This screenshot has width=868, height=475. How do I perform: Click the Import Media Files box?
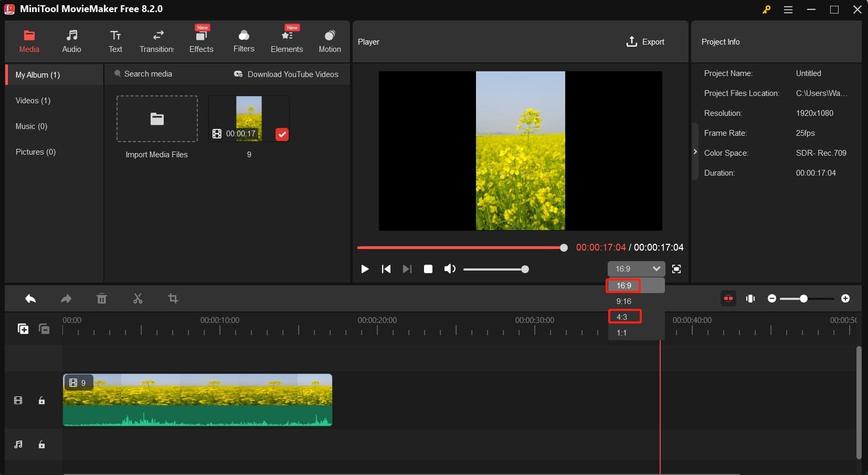click(157, 118)
